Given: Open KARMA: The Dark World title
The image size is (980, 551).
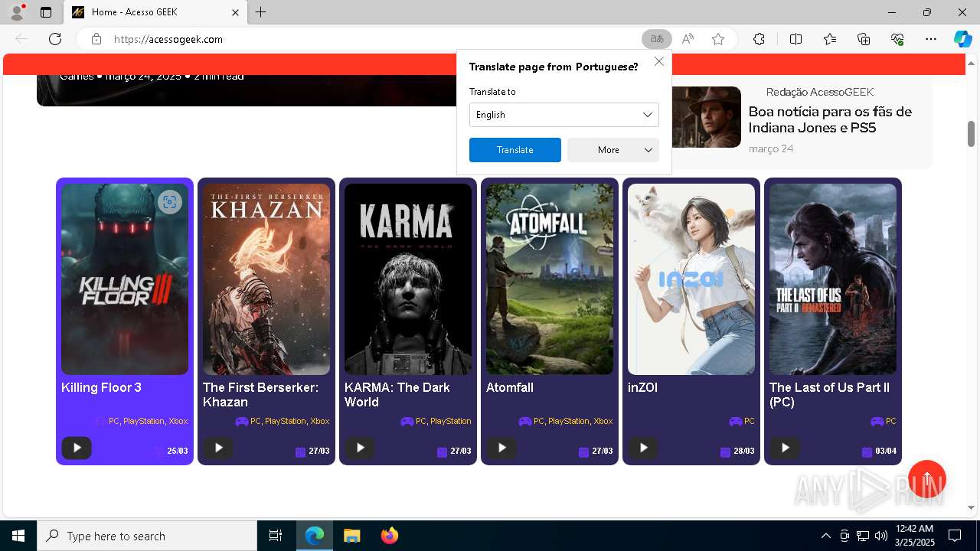Looking at the screenshot, I should pos(397,395).
